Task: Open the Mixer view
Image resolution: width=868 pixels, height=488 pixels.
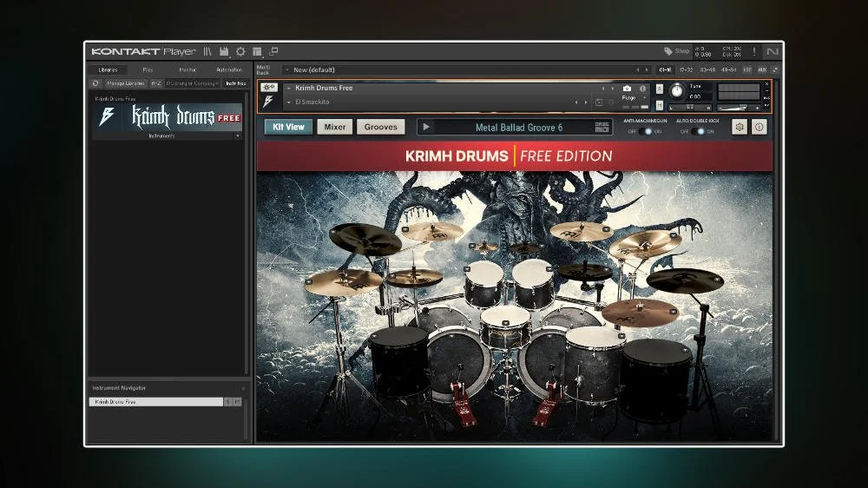Action: click(335, 127)
